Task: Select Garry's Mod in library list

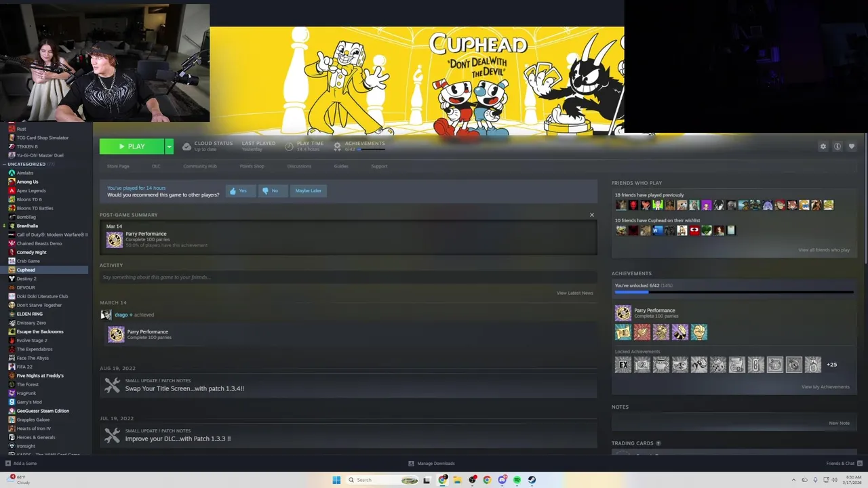Action: (x=29, y=402)
